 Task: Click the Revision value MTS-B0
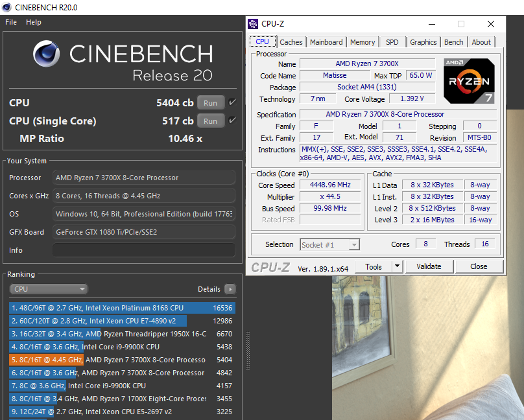tap(479, 137)
